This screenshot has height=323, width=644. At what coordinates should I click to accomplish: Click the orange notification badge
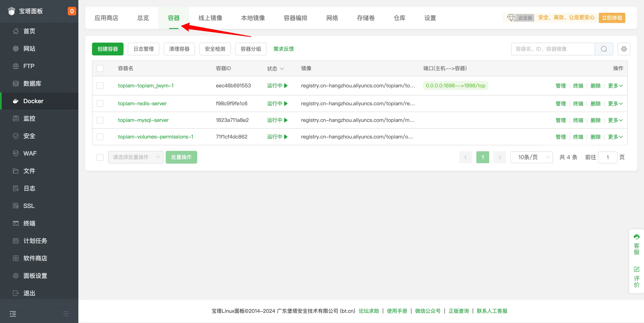coord(72,11)
